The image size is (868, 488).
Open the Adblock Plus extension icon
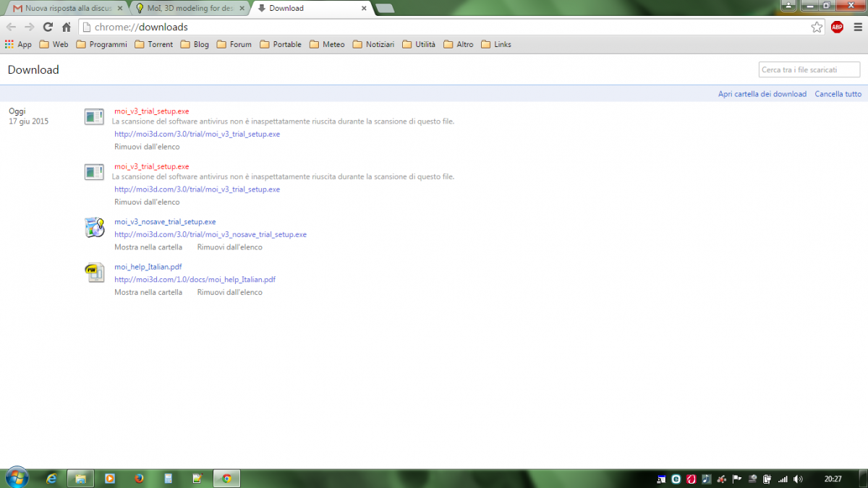[x=837, y=27]
